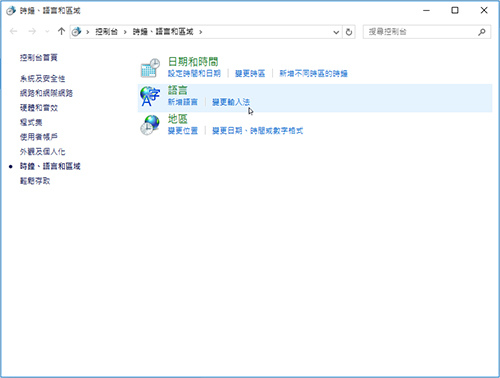This screenshot has width=500, height=378.
Task: Open the recent locations dropdown arrow
Action: (47, 32)
